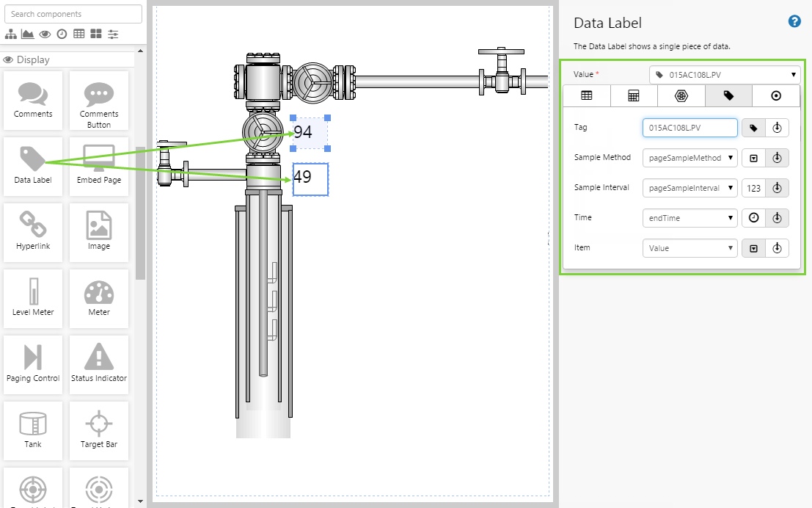Select the Data Label component tile

pos(33,166)
